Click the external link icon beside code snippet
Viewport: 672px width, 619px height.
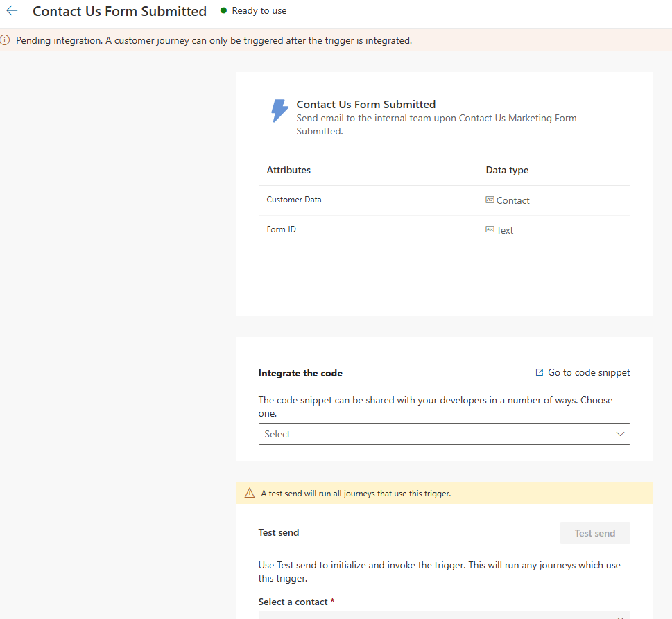540,372
